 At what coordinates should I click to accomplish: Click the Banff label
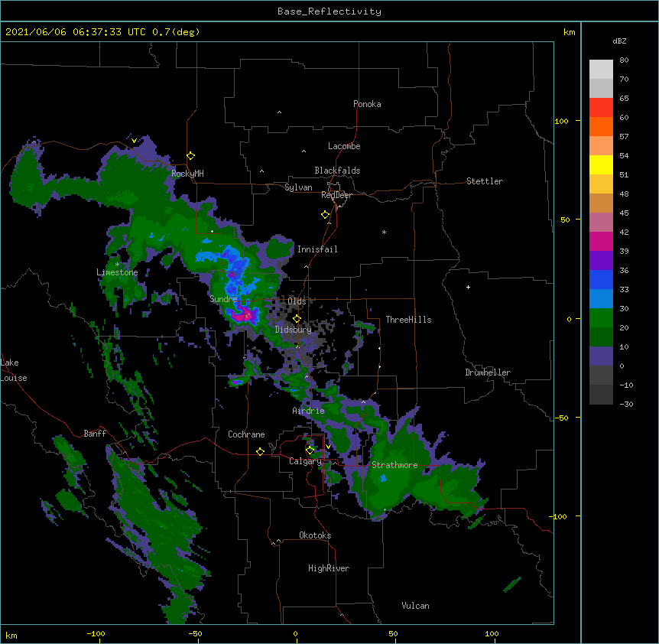(95, 434)
